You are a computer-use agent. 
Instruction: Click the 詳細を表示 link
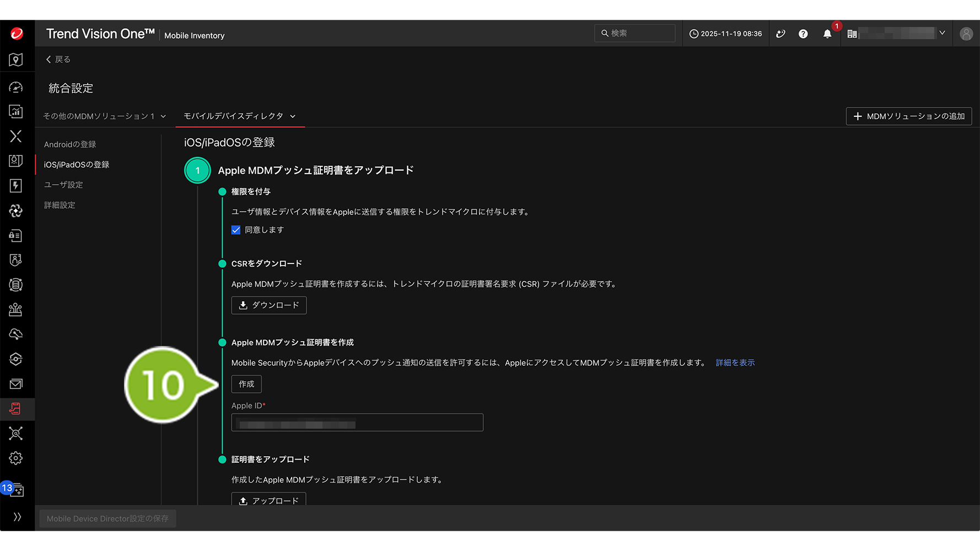point(735,363)
